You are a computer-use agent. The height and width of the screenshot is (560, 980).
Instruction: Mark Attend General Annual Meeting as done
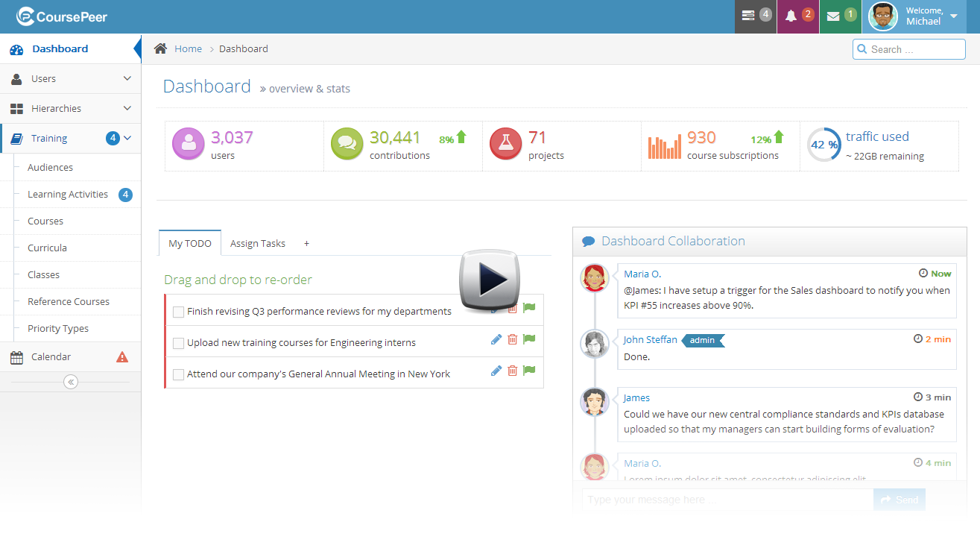178,374
